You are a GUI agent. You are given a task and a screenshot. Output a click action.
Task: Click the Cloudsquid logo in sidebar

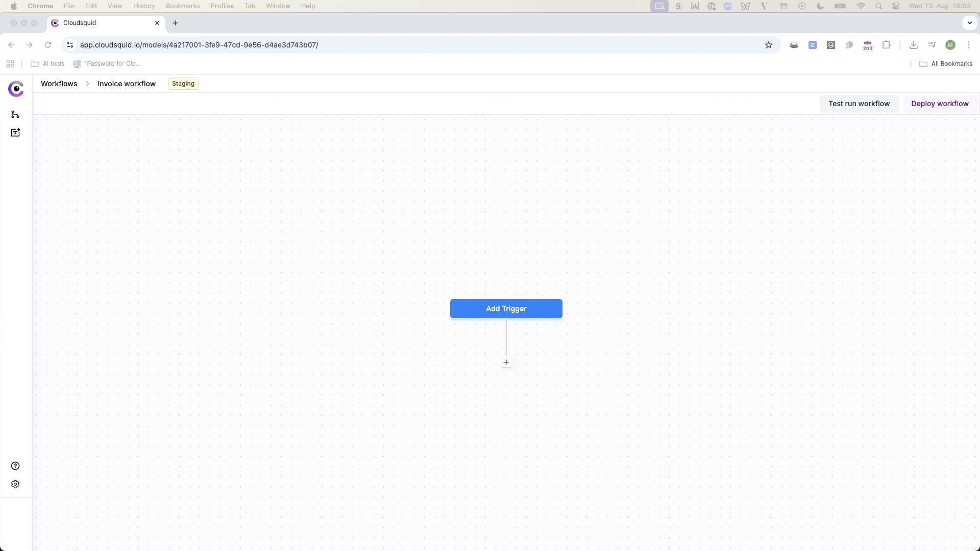pos(16,89)
